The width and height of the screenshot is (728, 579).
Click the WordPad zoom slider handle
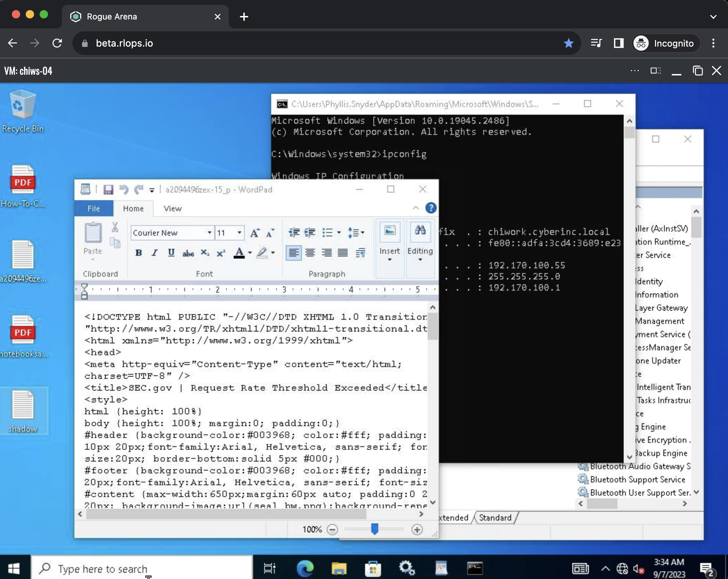coord(374,529)
